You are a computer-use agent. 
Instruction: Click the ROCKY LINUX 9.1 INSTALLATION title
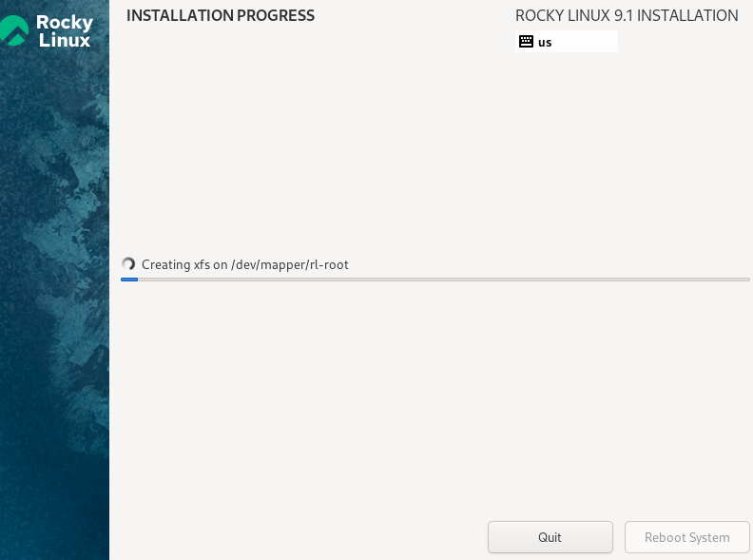[627, 15]
